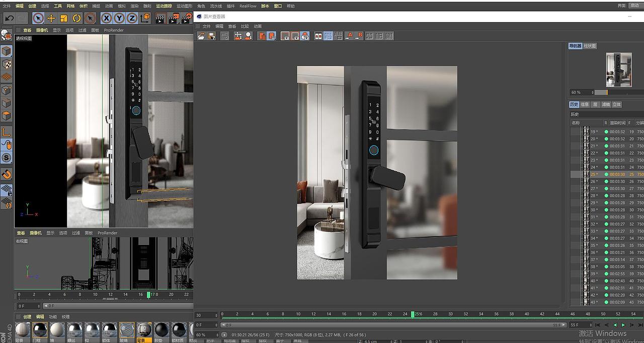Toggle the snap S icon
Screen dimensions: 644x343
coord(7,158)
